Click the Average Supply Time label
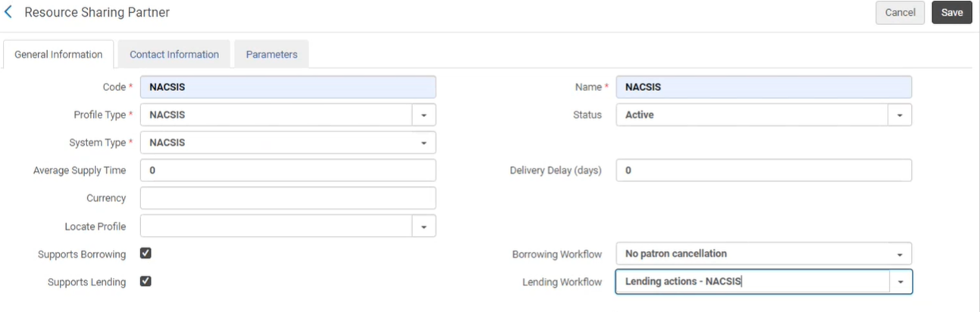The width and height of the screenshot is (980, 312). click(x=80, y=171)
